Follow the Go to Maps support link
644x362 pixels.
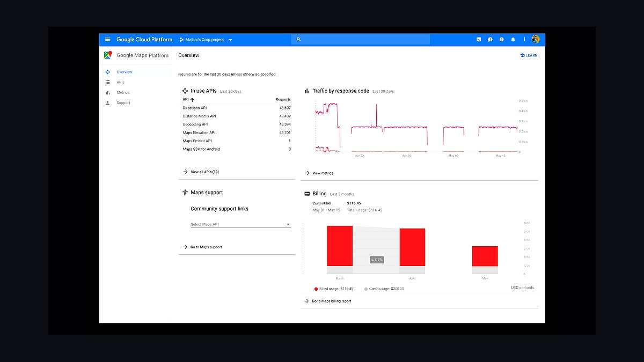coord(202,247)
